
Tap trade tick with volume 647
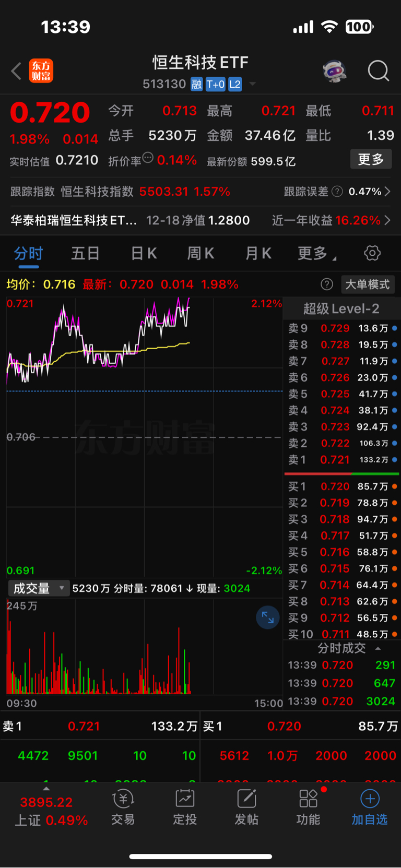(343, 683)
